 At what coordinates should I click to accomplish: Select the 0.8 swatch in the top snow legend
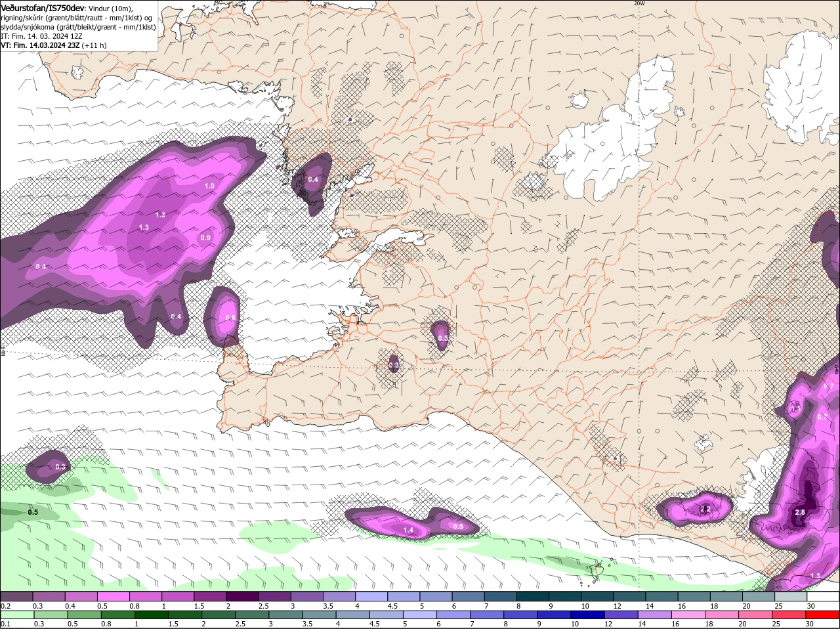[145, 596]
